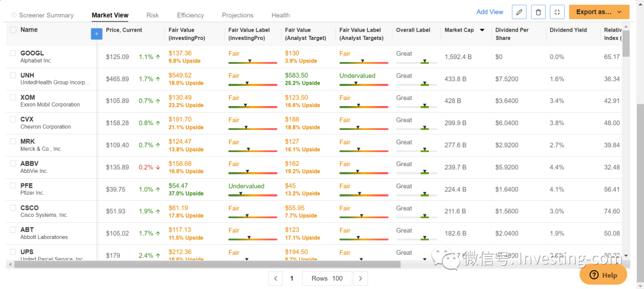Sort by Price, Current column header
Viewport: 644px width, 289px height.
tap(123, 30)
